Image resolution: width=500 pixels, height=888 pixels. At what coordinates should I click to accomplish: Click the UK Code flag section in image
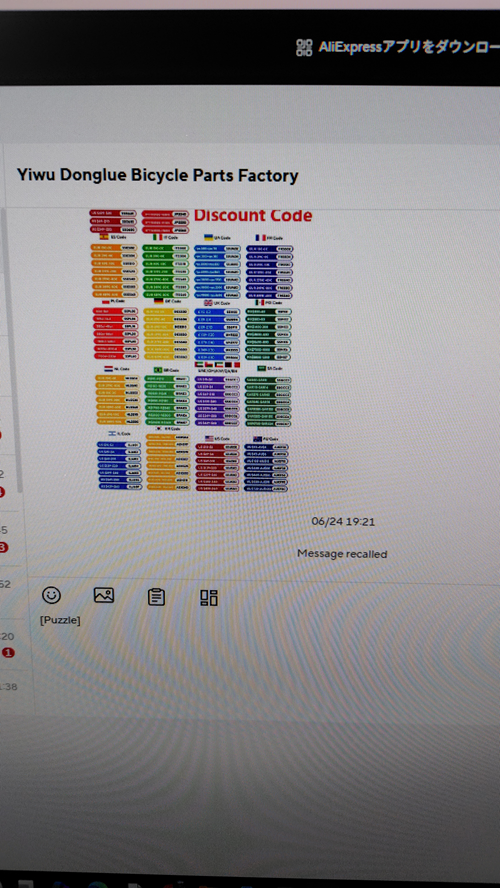(218, 331)
